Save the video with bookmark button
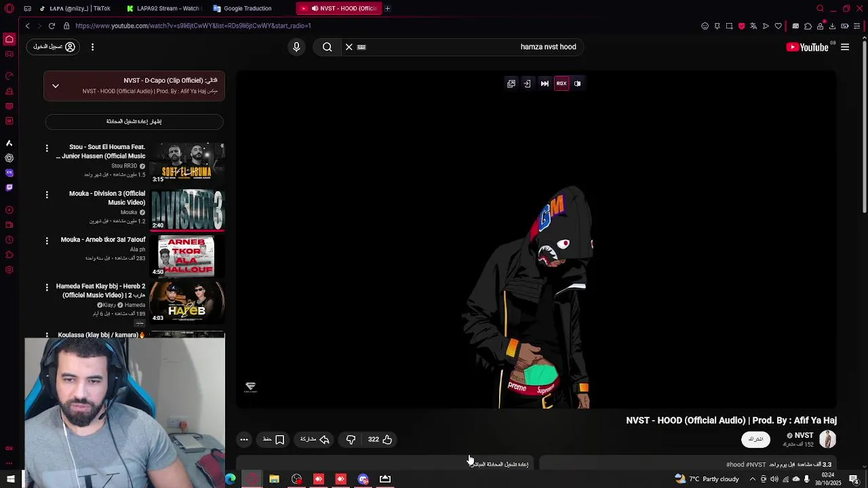The height and width of the screenshot is (488, 868). click(273, 439)
